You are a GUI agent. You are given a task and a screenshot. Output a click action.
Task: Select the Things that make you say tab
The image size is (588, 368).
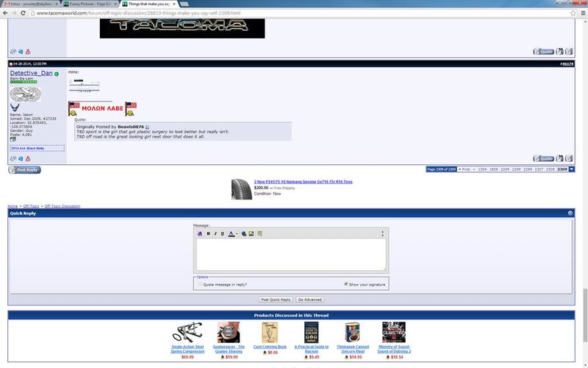[x=149, y=4]
